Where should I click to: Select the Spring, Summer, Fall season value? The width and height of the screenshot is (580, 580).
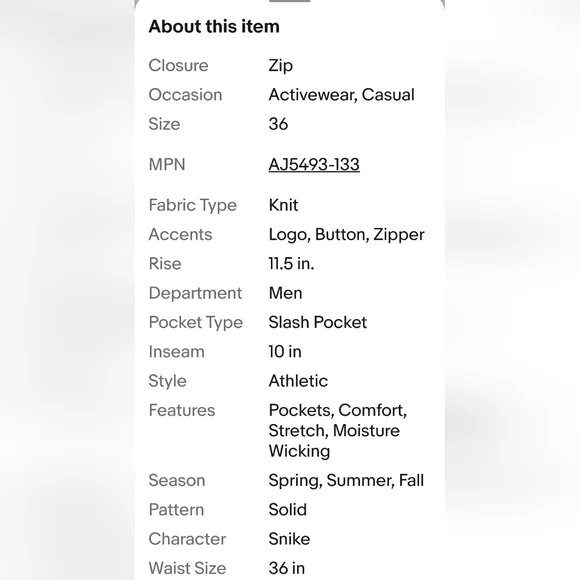(x=346, y=480)
